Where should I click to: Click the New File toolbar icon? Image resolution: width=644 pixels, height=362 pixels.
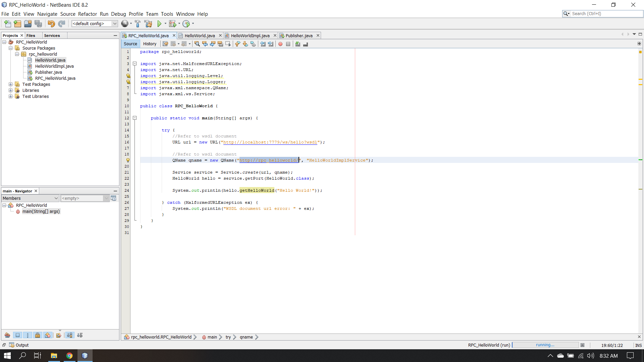point(7,24)
